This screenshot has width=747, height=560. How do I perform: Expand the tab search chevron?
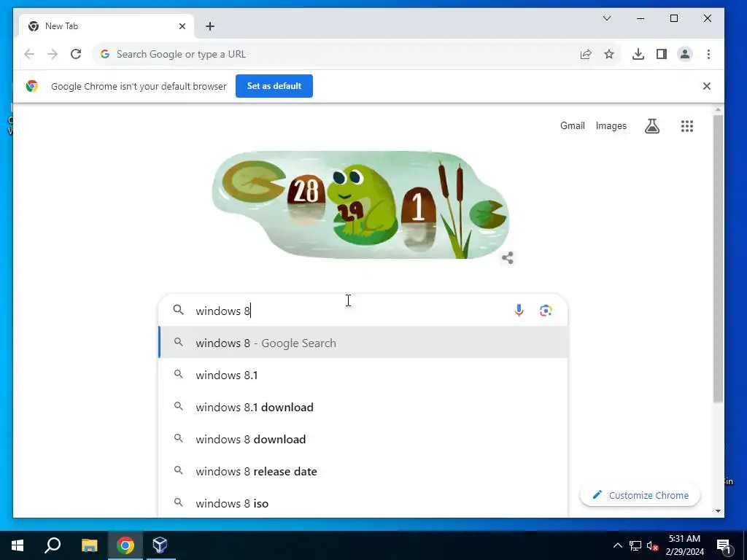pyautogui.click(x=606, y=18)
